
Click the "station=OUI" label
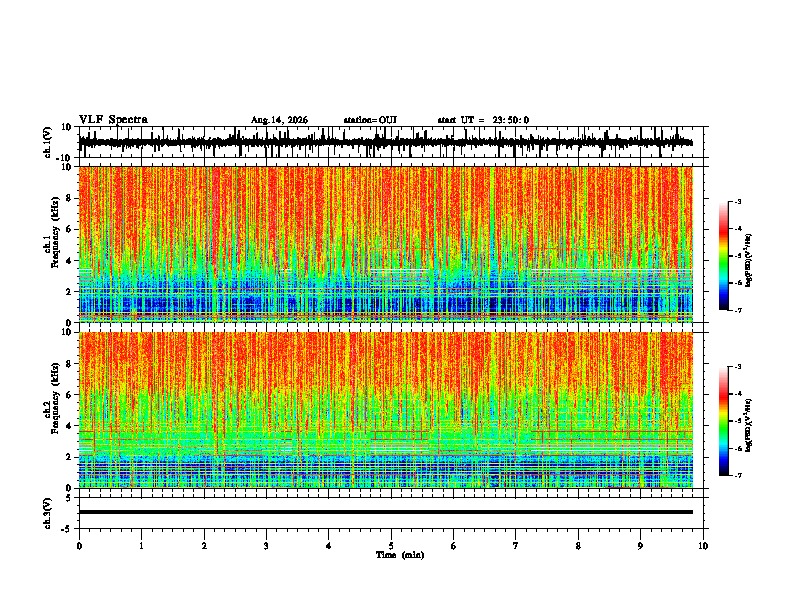370,120
